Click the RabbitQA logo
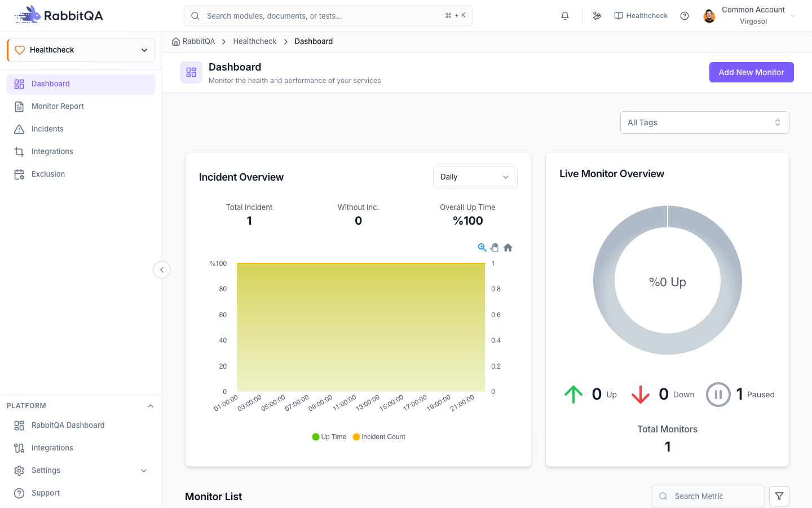Image resolution: width=812 pixels, height=508 pixels. click(x=59, y=15)
